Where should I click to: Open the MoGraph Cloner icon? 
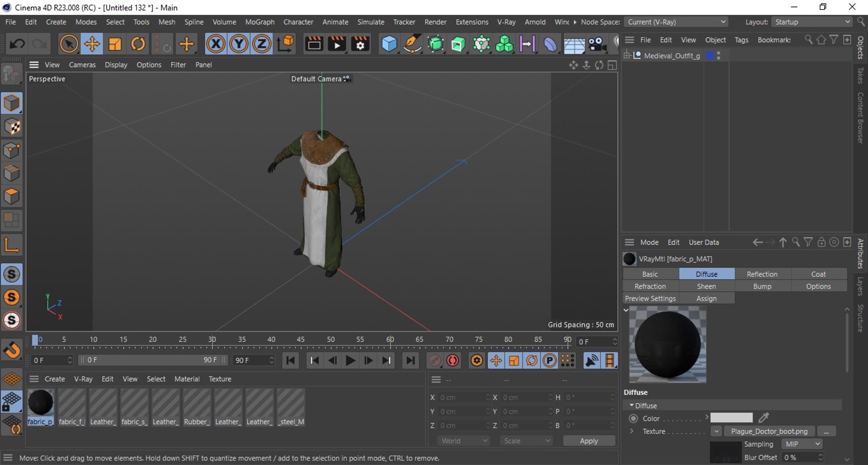point(504,44)
